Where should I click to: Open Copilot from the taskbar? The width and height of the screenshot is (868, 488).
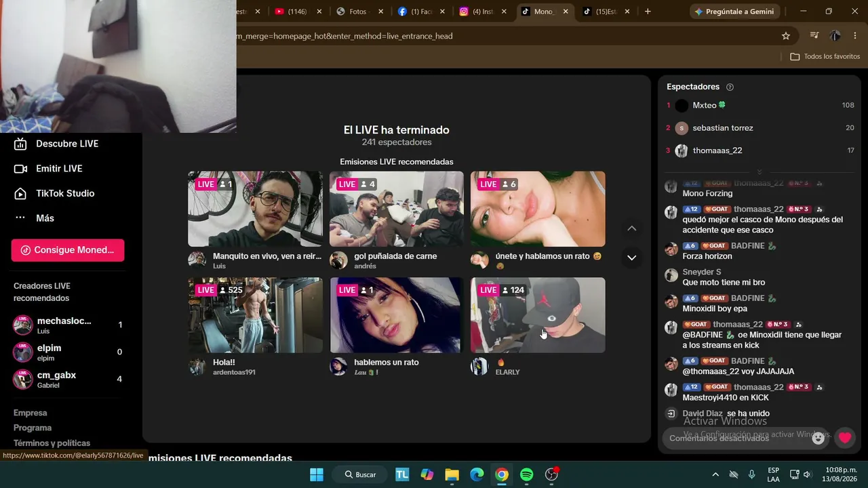click(427, 474)
